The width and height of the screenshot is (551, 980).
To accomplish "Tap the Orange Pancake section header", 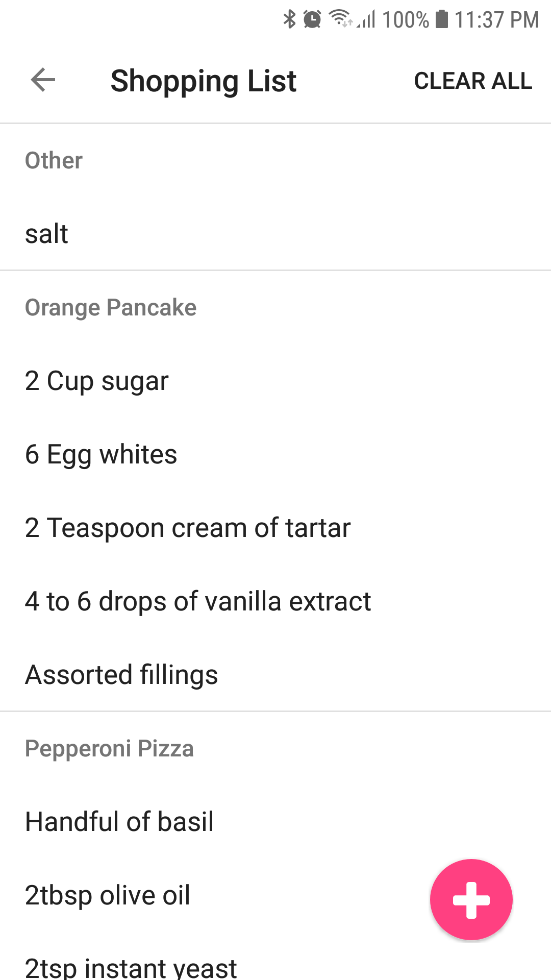I will (x=111, y=307).
